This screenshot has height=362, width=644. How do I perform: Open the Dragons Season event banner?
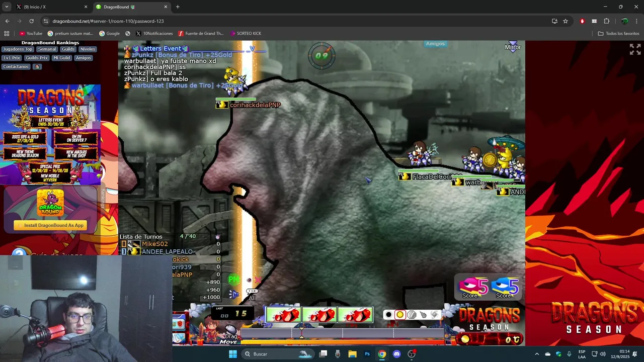(50, 135)
